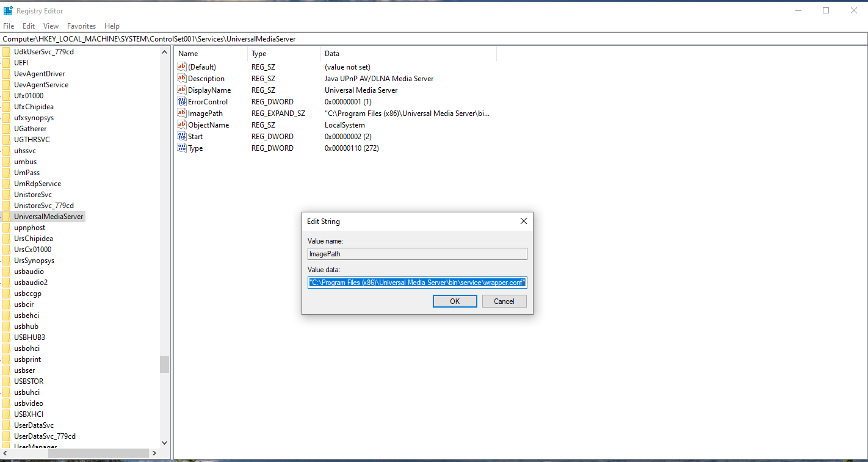Click folder icon of usbprint key

pos(6,359)
